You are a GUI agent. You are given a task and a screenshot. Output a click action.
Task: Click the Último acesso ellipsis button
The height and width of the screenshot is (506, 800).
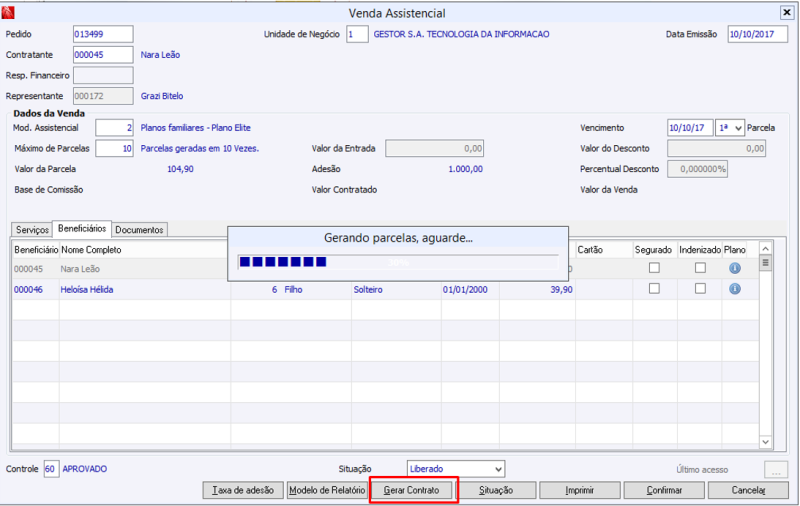[x=776, y=470]
